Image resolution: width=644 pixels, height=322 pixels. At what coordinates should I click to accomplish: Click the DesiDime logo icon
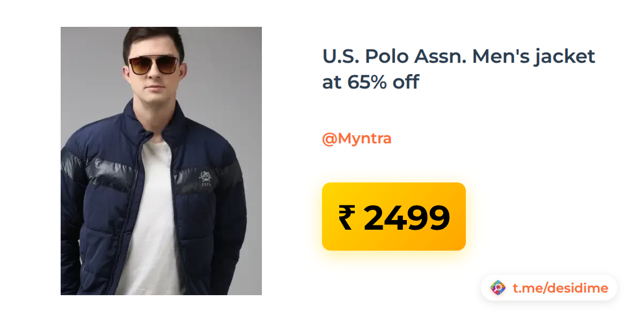tap(498, 288)
